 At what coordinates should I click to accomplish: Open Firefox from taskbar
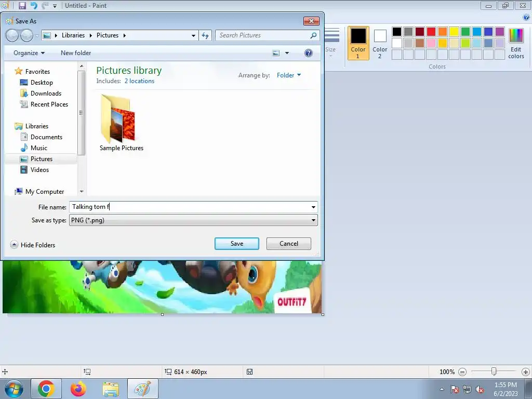pos(78,389)
